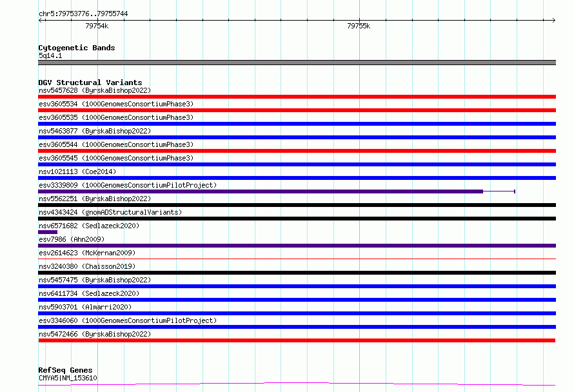The width and height of the screenshot is (574, 392).
Task: Click the red bar under nsv5472466
Action: pos(297,340)
